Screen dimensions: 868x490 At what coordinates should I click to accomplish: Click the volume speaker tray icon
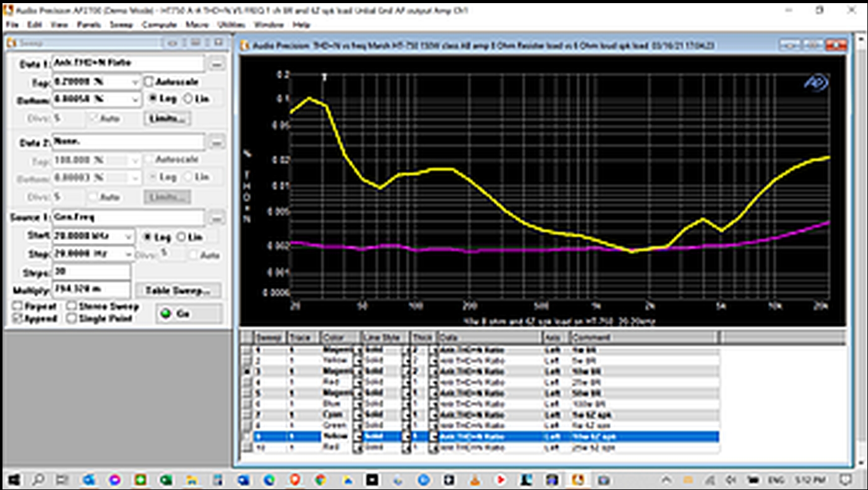coord(732,480)
